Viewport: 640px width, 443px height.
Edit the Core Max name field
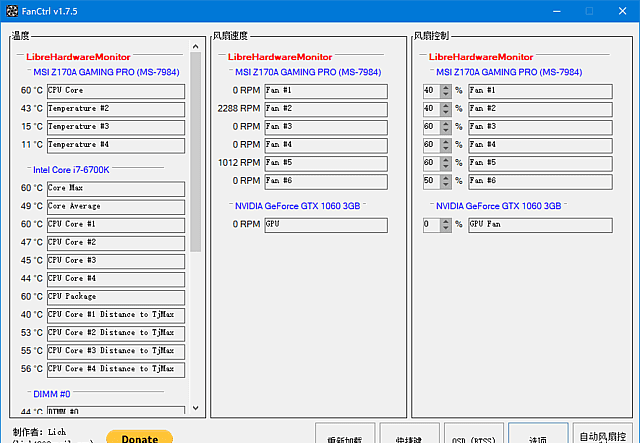116,189
